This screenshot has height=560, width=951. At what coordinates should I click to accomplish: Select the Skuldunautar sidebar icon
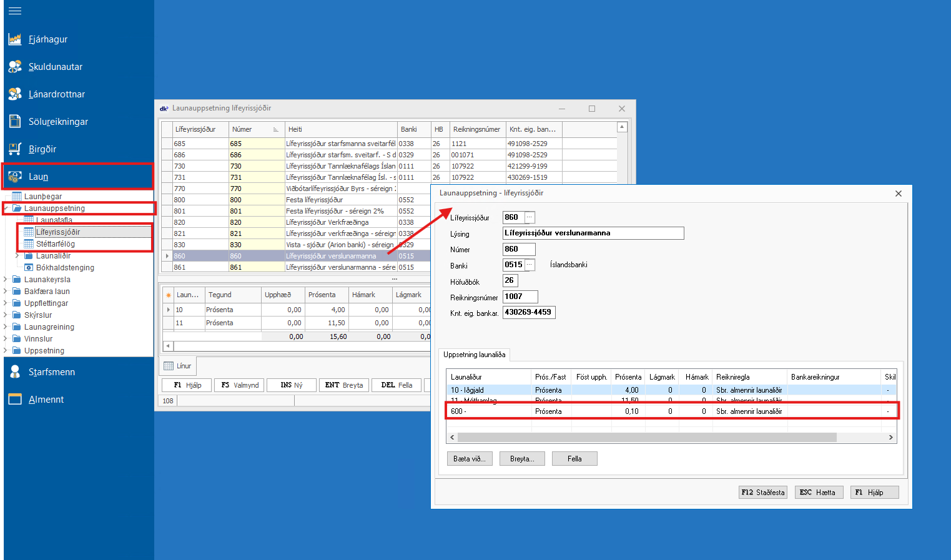pos(15,67)
